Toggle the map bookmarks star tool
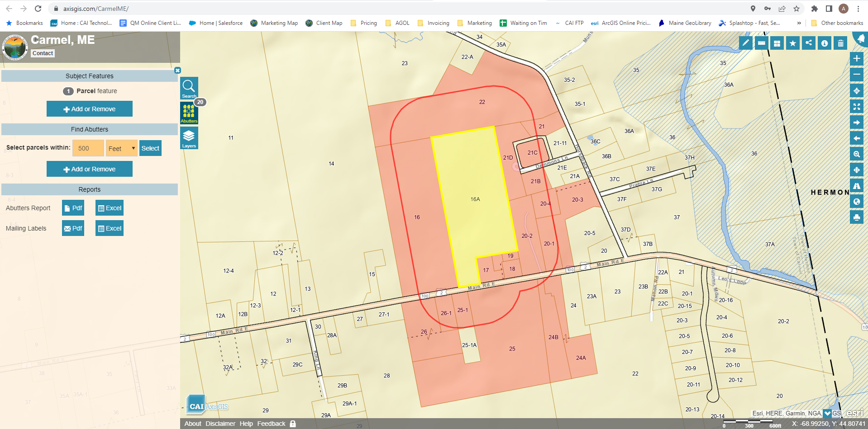 (x=793, y=42)
